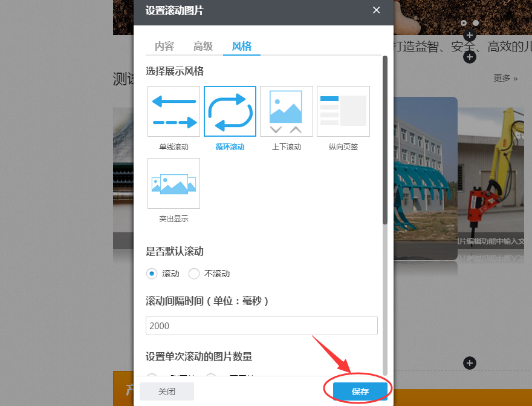Image resolution: width=532 pixels, height=406 pixels.
Task: Click the lower dark plus add-module icon
Action: tap(470, 57)
